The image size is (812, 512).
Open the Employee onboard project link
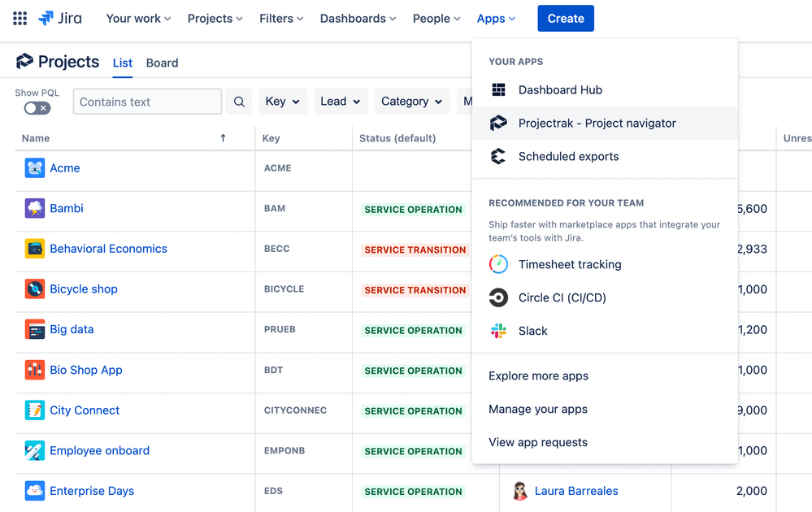(99, 450)
